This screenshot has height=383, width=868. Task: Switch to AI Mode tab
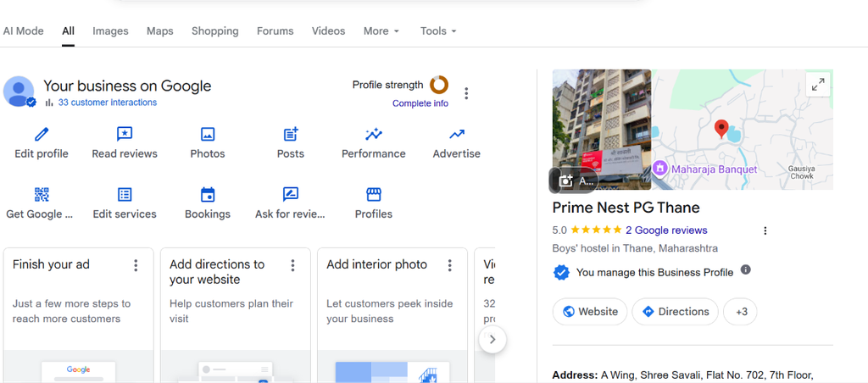tap(23, 31)
